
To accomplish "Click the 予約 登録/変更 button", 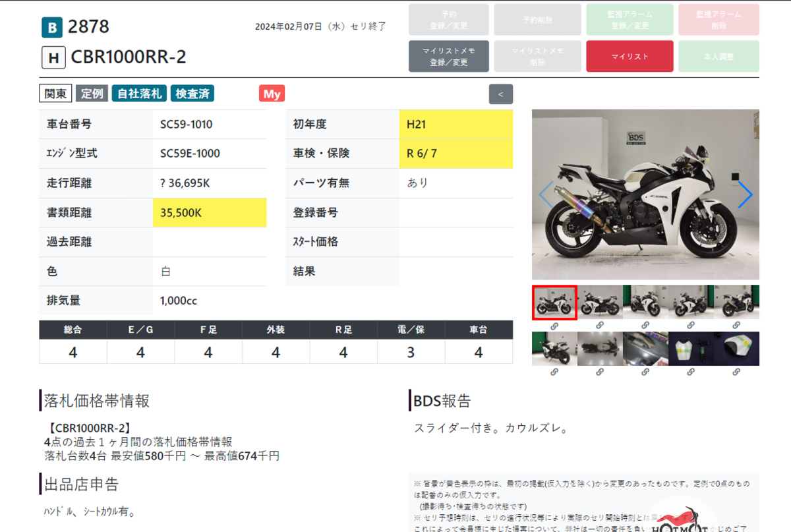I will (x=449, y=20).
